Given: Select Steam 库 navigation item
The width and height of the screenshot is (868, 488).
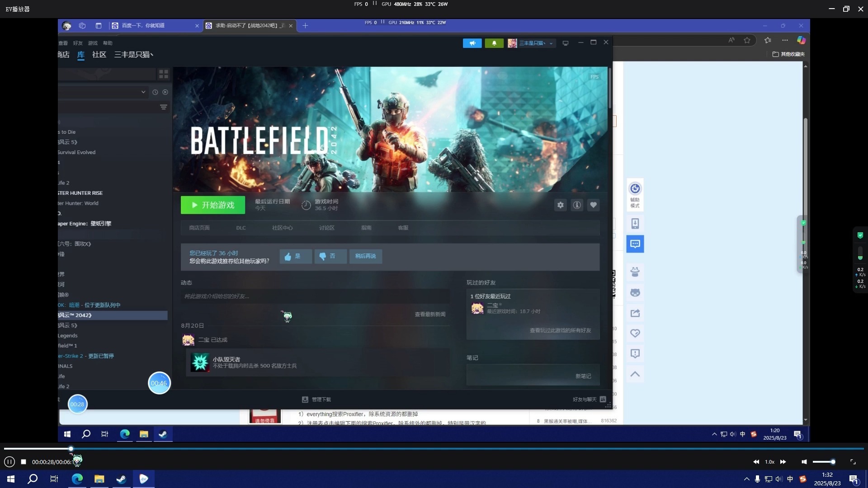Looking at the screenshot, I should (x=81, y=55).
